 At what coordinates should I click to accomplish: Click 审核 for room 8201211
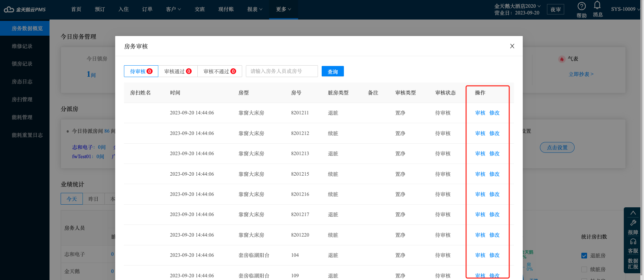click(480, 113)
